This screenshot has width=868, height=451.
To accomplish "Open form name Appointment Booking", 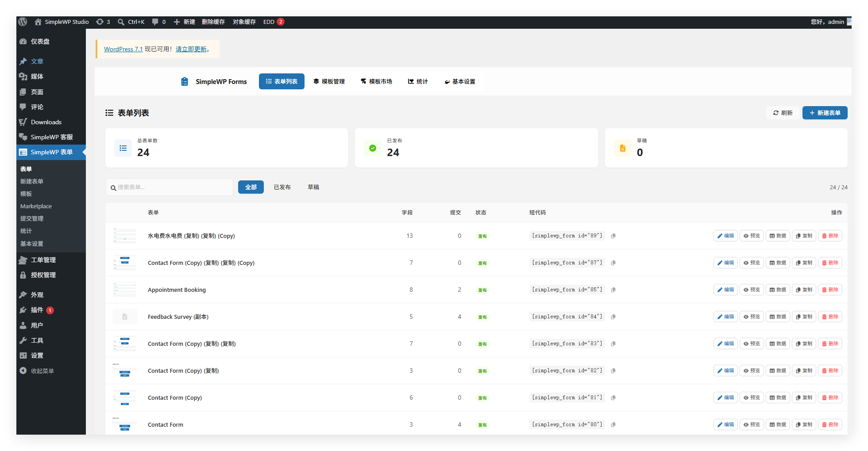I will (x=177, y=290).
